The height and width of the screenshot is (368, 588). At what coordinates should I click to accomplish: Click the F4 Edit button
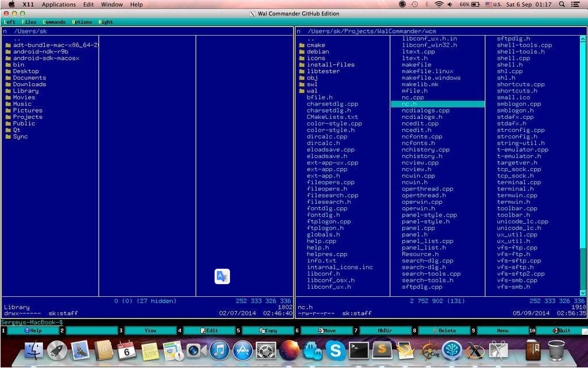pyautogui.click(x=209, y=331)
